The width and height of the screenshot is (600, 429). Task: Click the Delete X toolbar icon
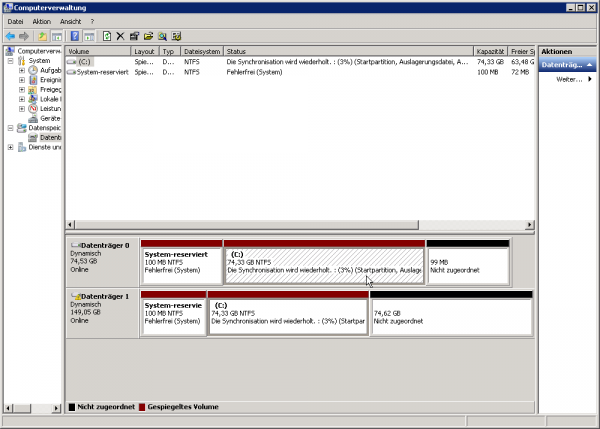pos(120,36)
